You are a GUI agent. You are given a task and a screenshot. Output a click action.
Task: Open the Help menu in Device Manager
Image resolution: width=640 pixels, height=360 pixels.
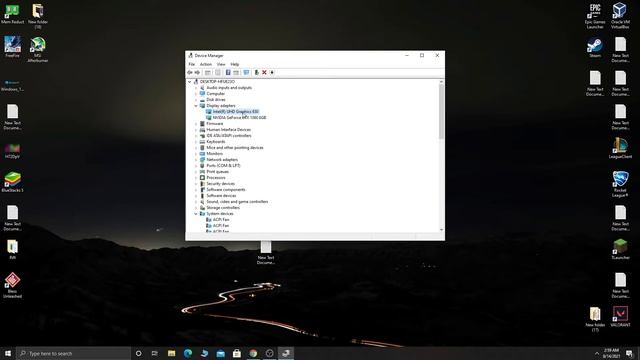coord(235,64)
